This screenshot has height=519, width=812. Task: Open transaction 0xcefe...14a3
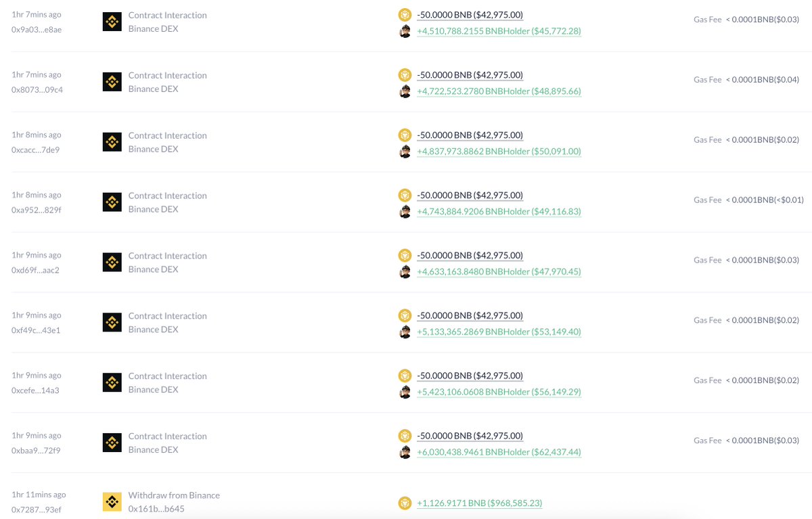[x=35, y=390]
